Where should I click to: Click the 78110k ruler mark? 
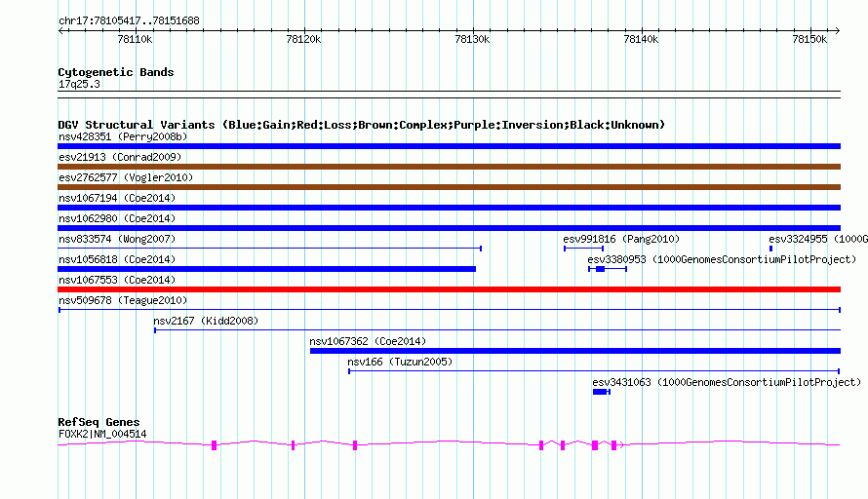(x=135, y=39)
